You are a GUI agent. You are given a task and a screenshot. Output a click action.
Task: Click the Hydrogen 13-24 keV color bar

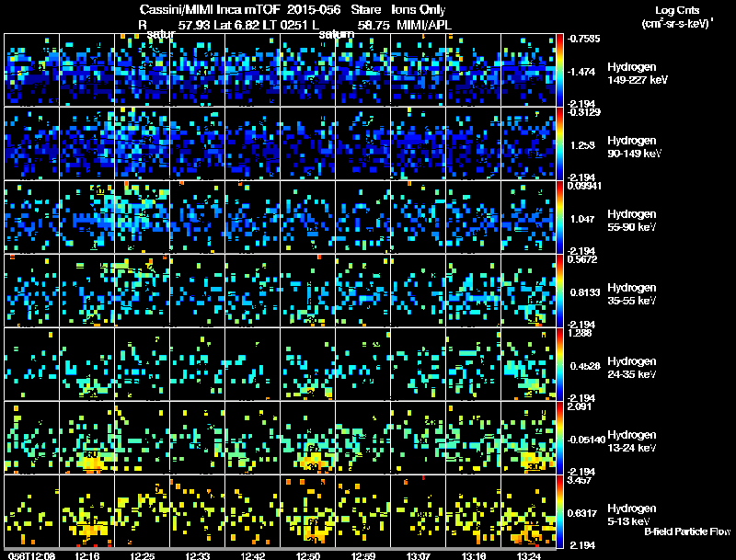pos(559,438)
